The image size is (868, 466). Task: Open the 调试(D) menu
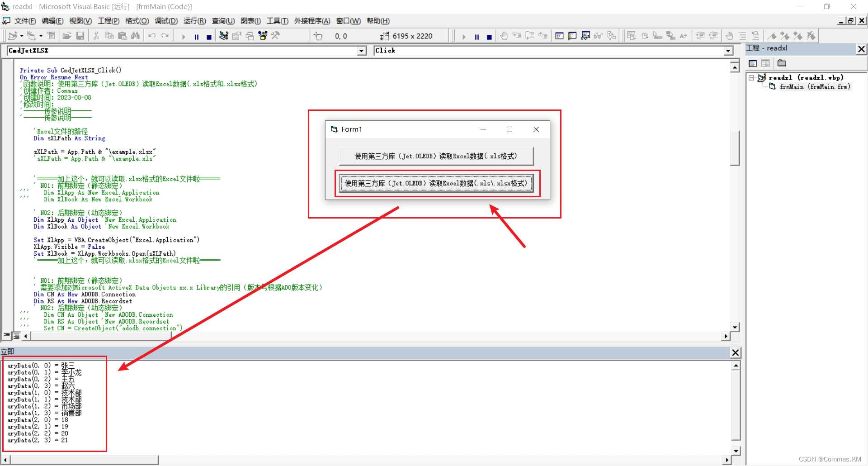[166, 21]
